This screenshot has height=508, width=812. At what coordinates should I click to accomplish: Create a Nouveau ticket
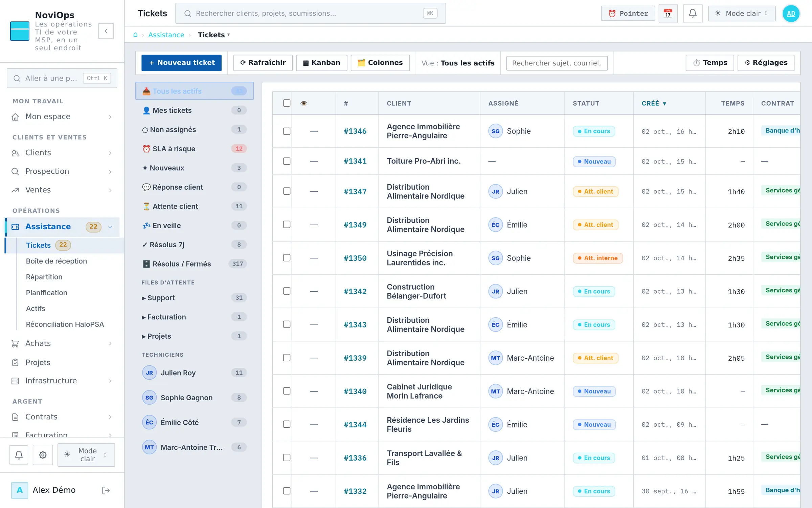click(181, 63)
